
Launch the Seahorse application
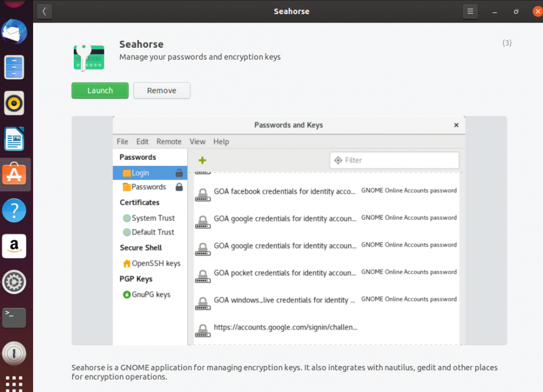click(99, 90)
